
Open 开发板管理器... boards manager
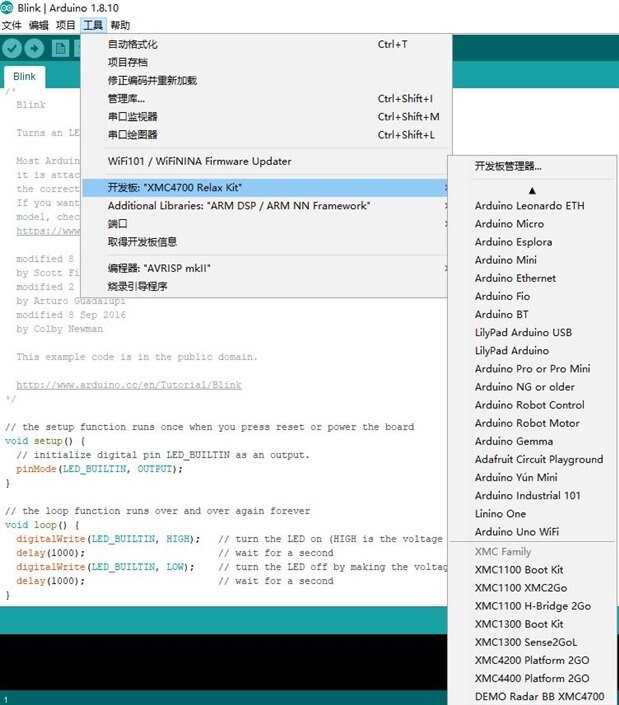(x=533, y=166)
